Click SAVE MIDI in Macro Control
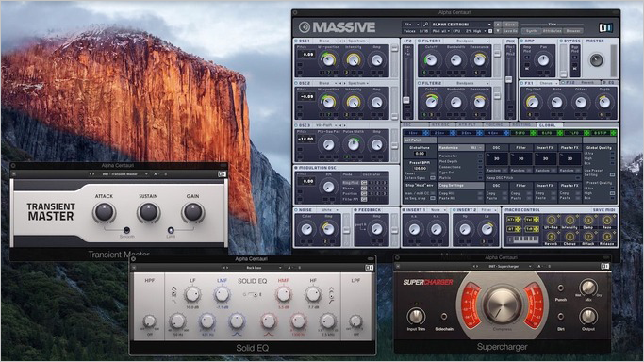Screen dimensions: 644x362 click(x=603, y=209)
